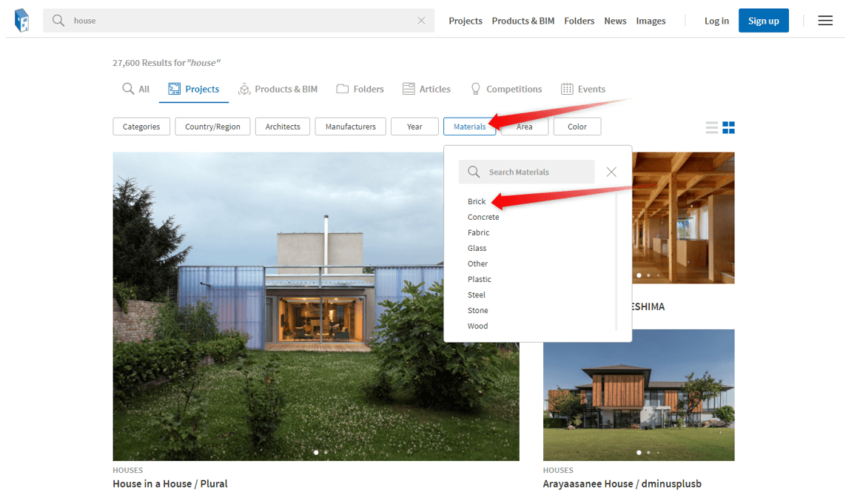Switch to list view layout icon

click(x=712, y=127)
